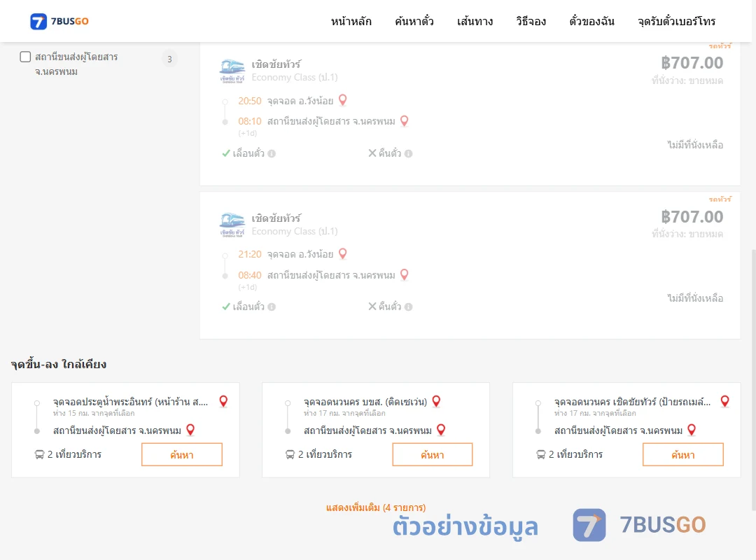Click เชิดชัยทัวร์ bus logo in 21:20 trip
This screenshot has width=756, height=560.
pos(232,225)
